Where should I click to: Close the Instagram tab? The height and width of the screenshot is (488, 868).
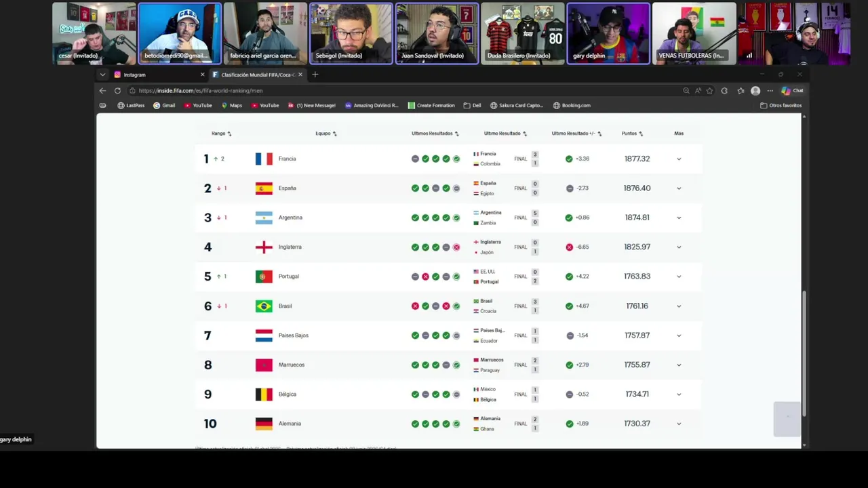[202, 75]
